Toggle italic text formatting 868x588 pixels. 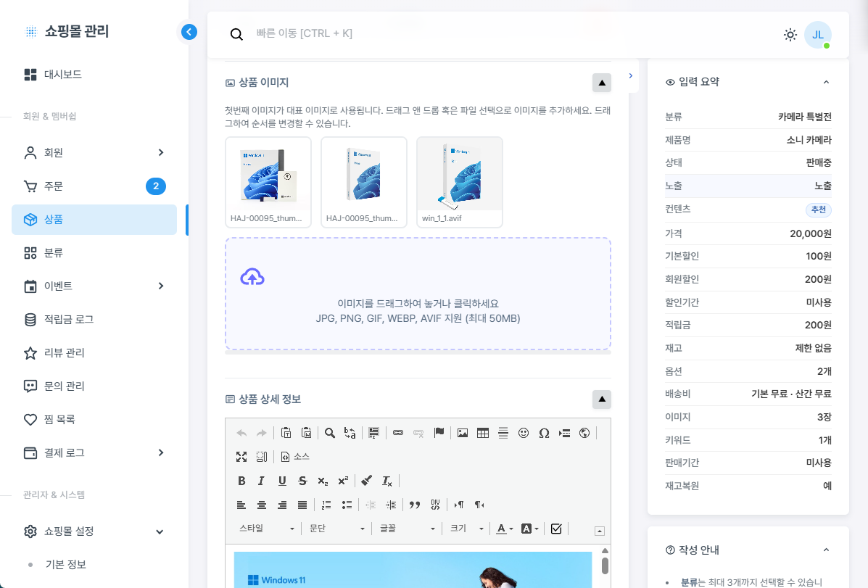click(x=261, y=481)
